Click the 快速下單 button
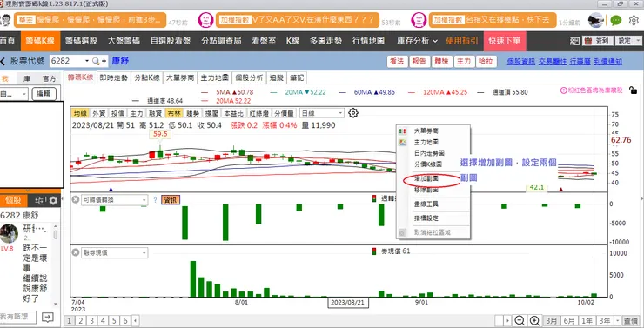Image resolution: width=644 pixels, height=328 pixels. tap(505, 41)
